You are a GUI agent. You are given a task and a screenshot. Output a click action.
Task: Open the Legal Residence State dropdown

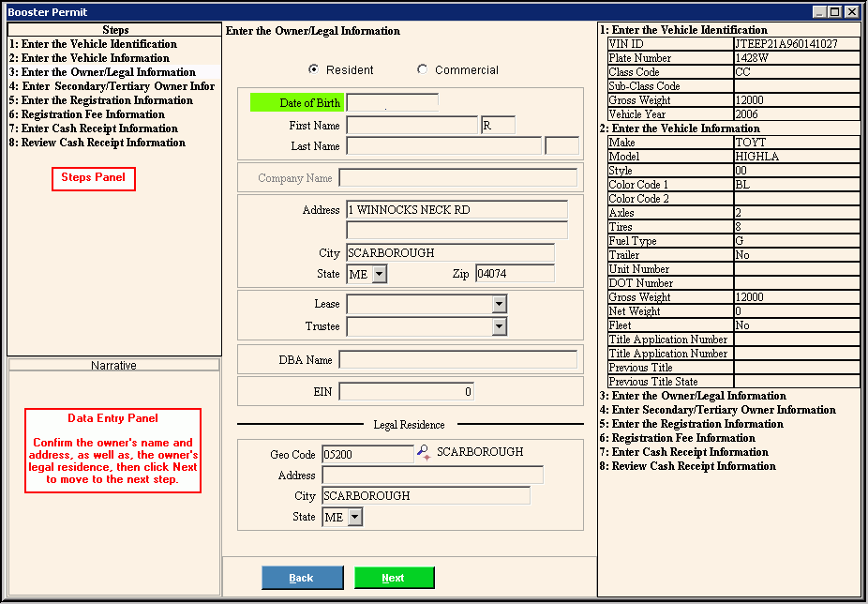point(354,517)
